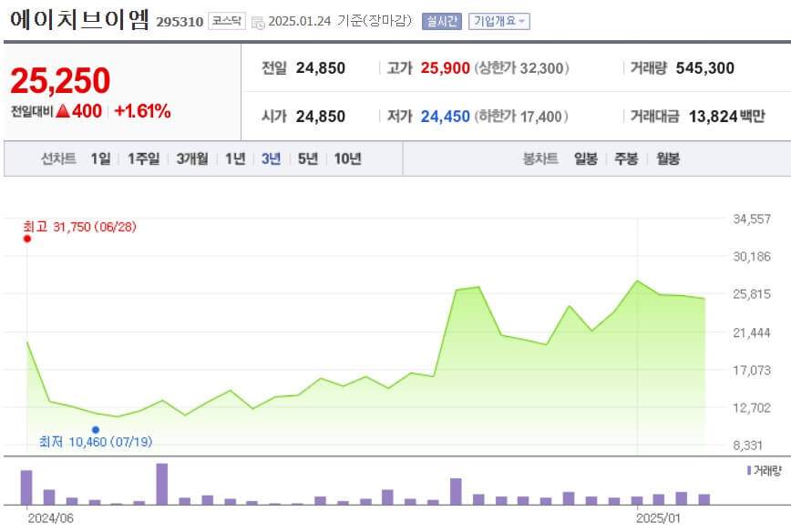The height and width of the screenshot is (532, 791).
Task: Click the red 최고 31,750 high point marker
Action: tap(26, 240)
